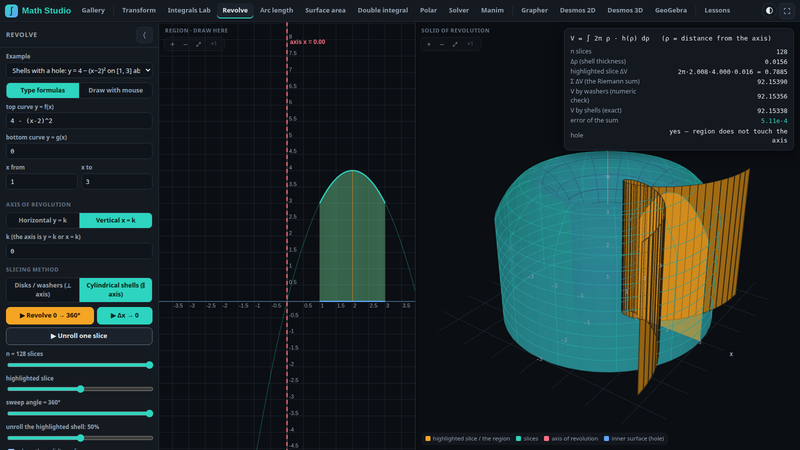Click the Δρ shell thickness value 0.0156

[776, 62]
